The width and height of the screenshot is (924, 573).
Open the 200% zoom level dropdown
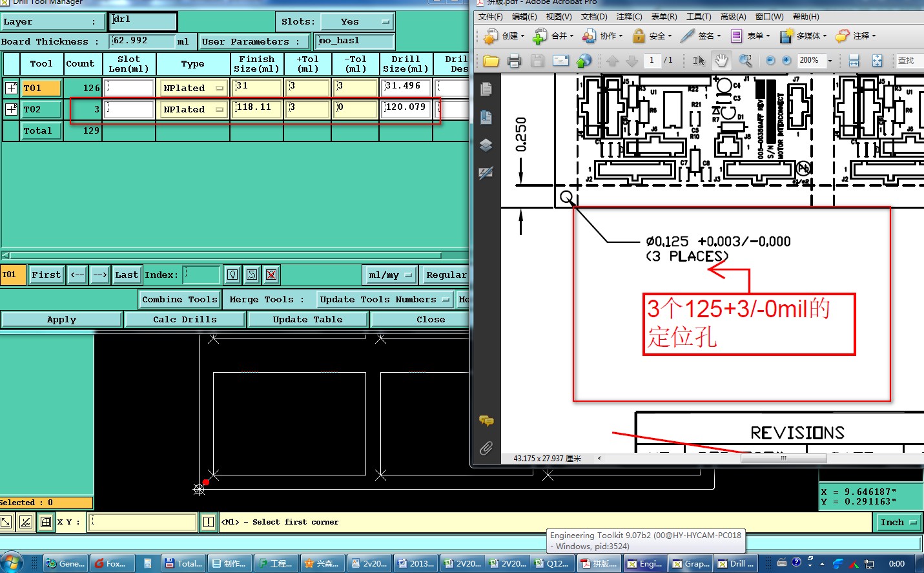pos(830,61)
